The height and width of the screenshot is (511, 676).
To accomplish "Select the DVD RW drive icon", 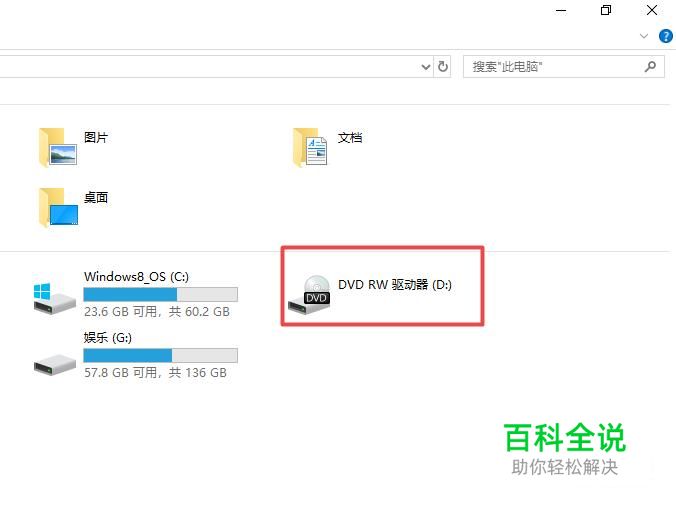I will coord(310,295).
